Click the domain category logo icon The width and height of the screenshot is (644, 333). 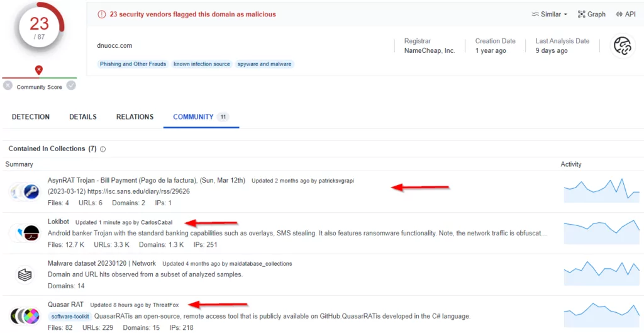tap(622, 46)
